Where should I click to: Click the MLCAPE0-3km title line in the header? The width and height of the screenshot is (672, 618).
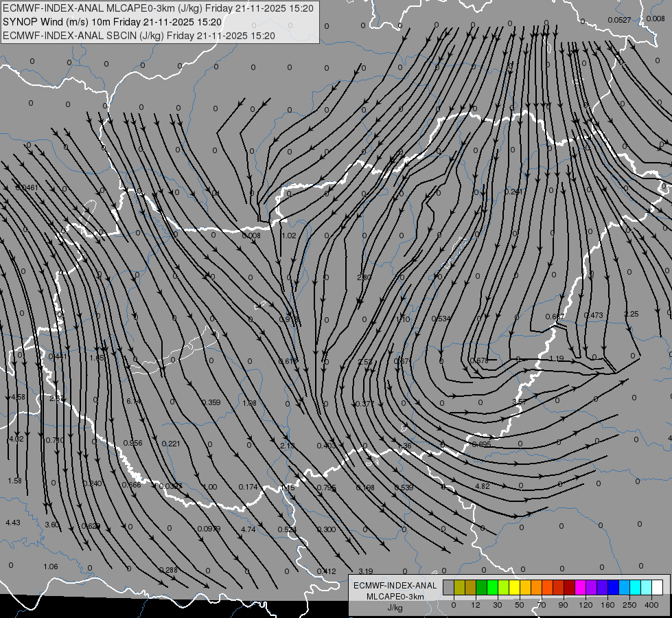pyautogui.click(x=158, y=8)
